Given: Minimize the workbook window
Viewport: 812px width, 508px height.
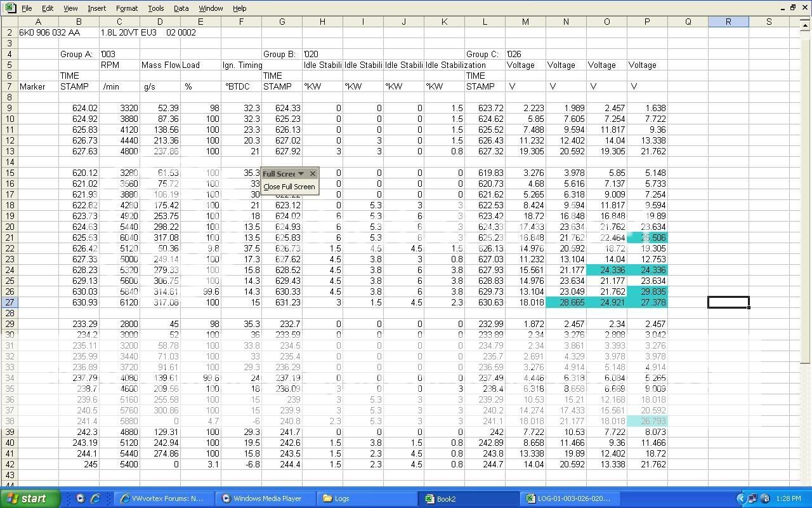Looking at the screenshot, I should click(782, 8).
